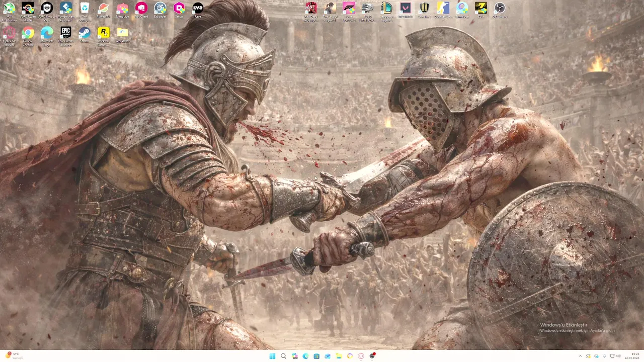
Task: Open Microsoft Store from taskbar
Action: point(316,356)
